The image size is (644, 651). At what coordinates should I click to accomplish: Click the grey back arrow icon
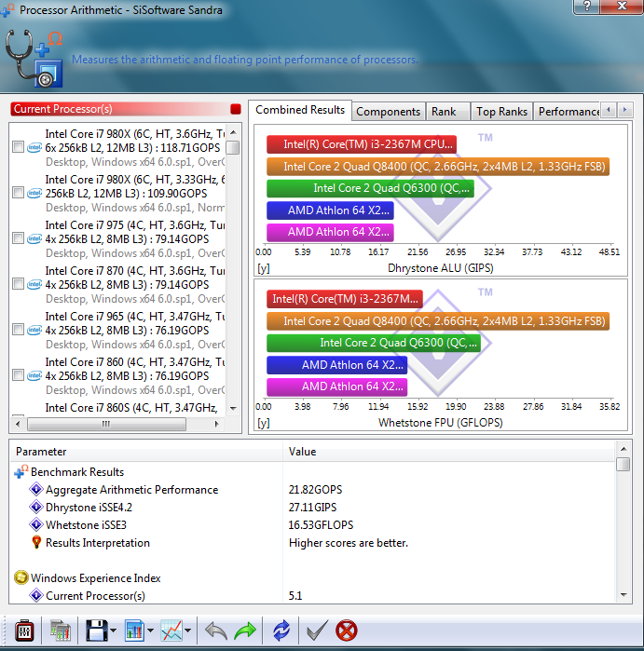[215, 631]
